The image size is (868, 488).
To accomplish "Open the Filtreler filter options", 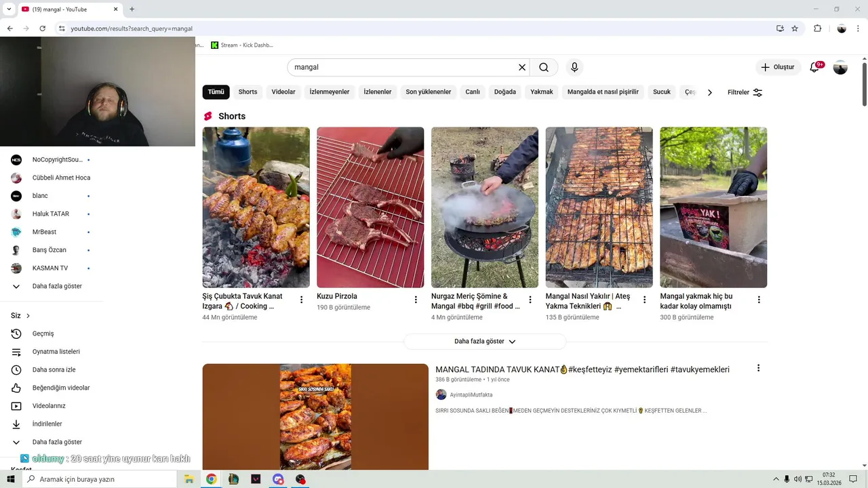I will [x=745, y=92].
